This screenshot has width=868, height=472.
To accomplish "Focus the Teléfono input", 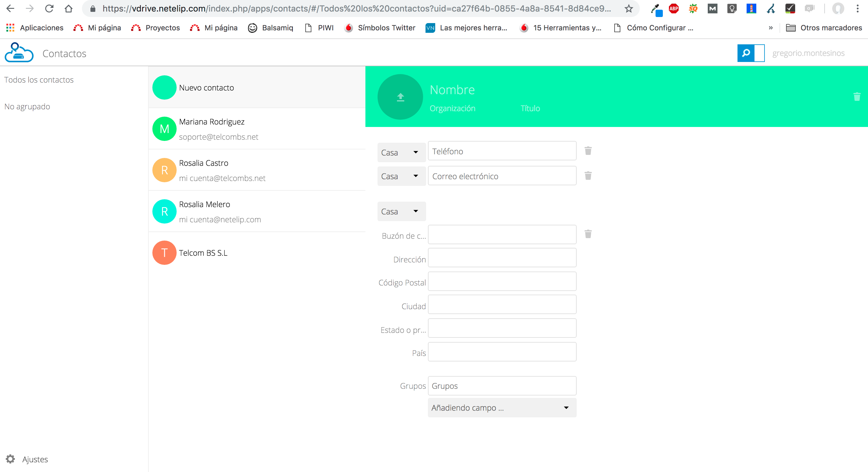I will (x=502, y=151).
